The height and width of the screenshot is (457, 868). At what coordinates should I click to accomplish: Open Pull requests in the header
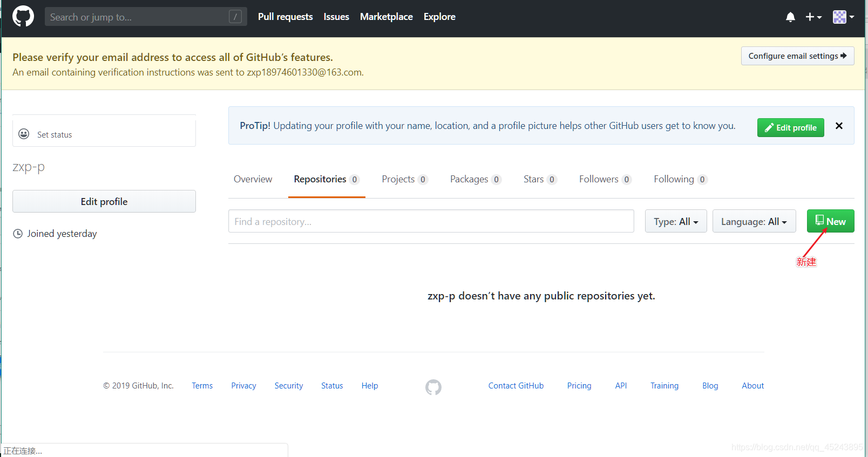[x=285, y=17]
